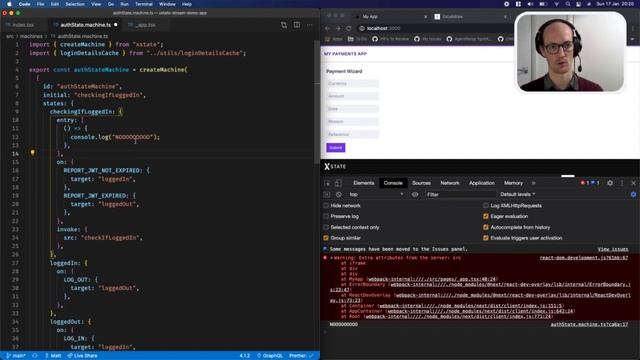This screenshot has height=360, width=640.
Task: Open editor more actions ellipsis
Action: click(x=309, y=25)
